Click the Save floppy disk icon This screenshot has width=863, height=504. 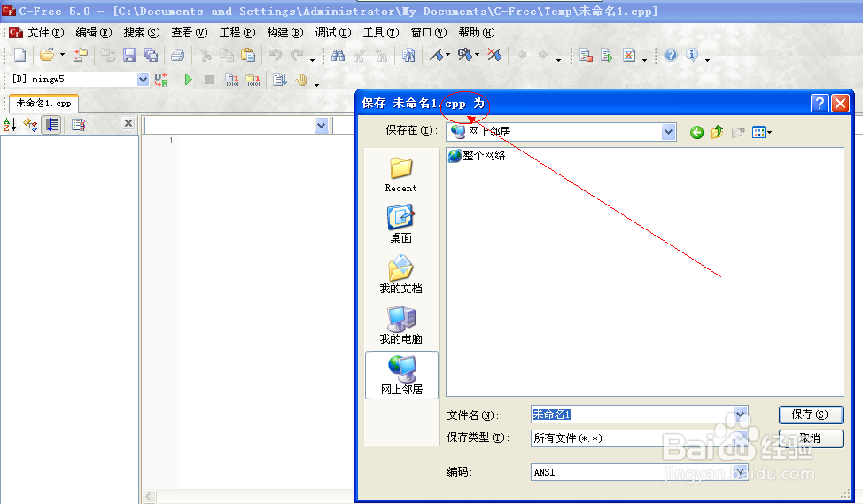click(129, 55)
